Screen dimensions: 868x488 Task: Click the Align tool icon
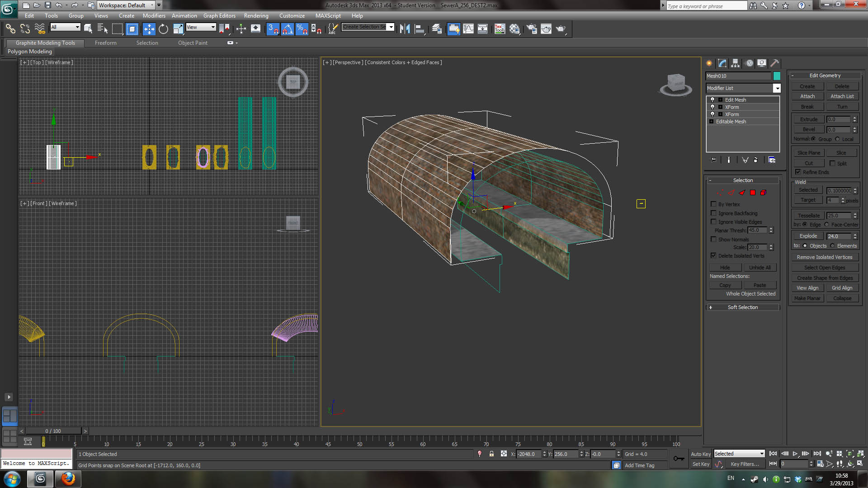point(420,29)
